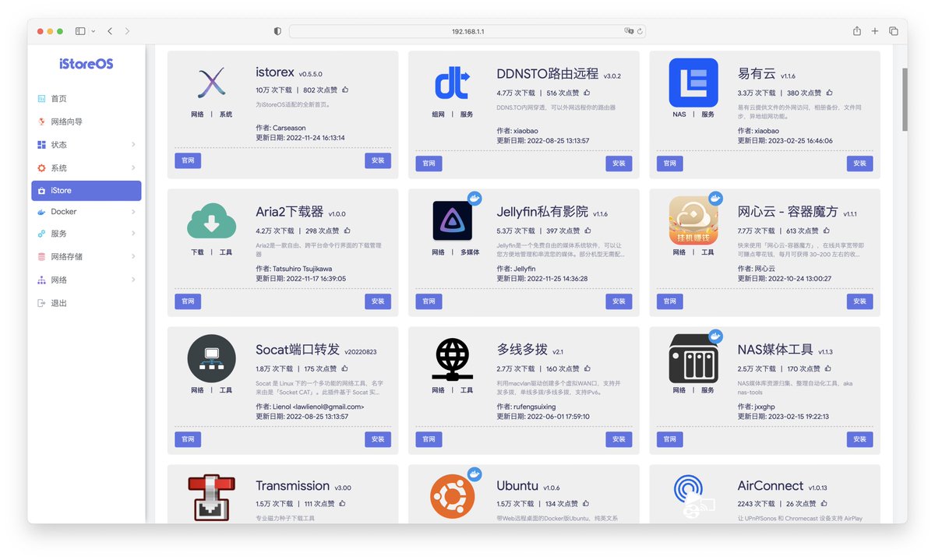Viewport: 935px width, 560px height.
Task: Open 官网 for Socat端口转发
Action: coord(188,439)
